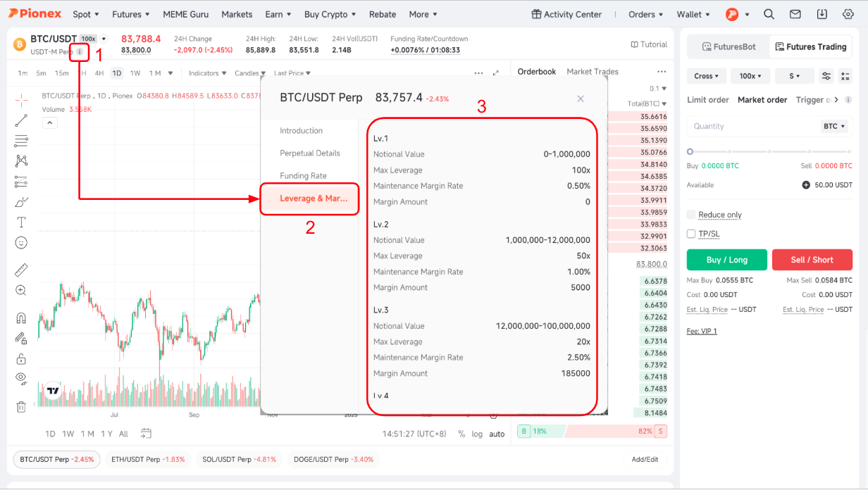
Task: Click the download app icon
Action: click(x=821, y=14)
